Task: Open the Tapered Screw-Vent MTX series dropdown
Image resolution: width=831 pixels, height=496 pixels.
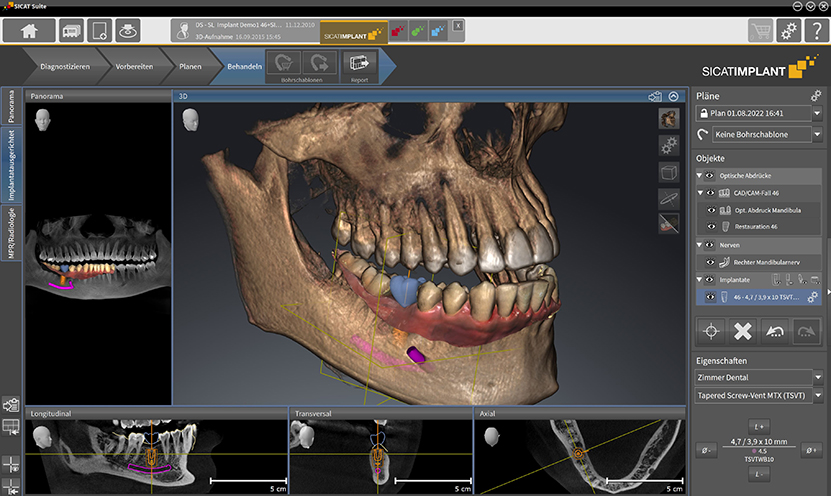Action: tap(818, 395)
